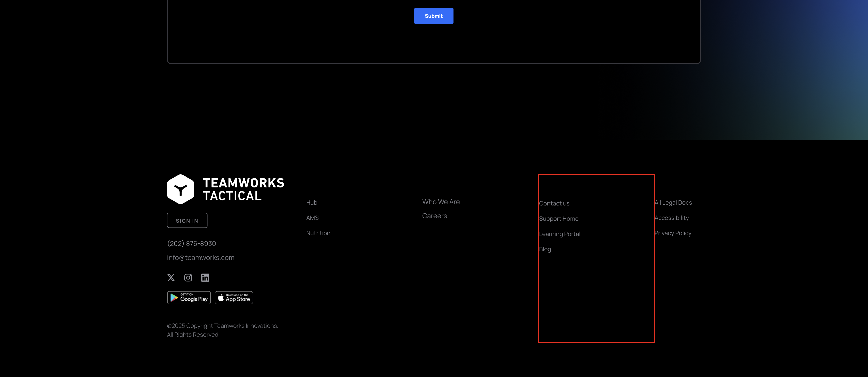Click the Download on the App Store badge
The width and height of the screenshot is (868, 377).
(234, 298)
